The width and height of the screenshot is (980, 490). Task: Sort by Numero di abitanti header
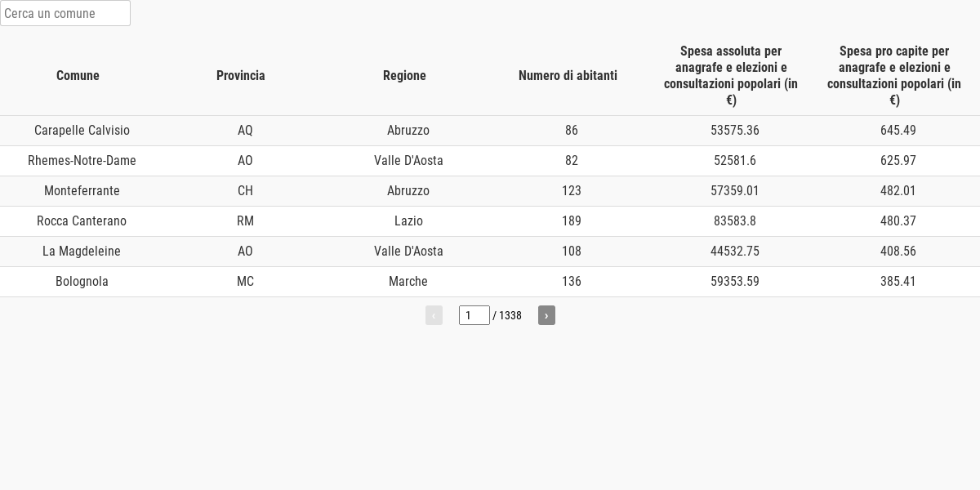click(x=568, y=75)
